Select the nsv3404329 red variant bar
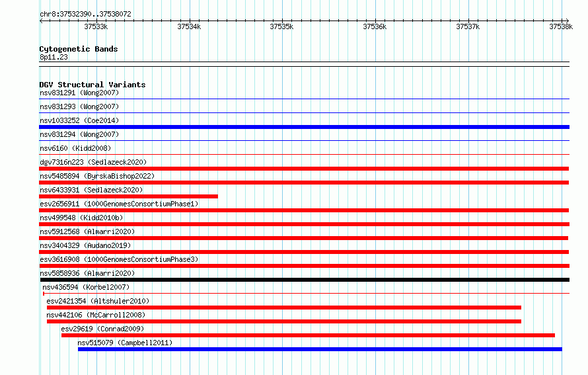Screen dimensions: 588x375 304,252
